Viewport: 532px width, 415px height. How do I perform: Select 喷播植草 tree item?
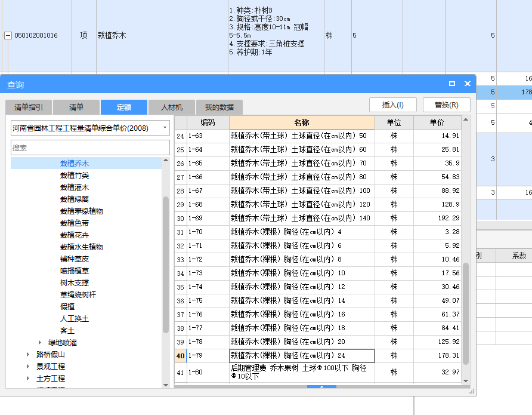coord(75,270)
